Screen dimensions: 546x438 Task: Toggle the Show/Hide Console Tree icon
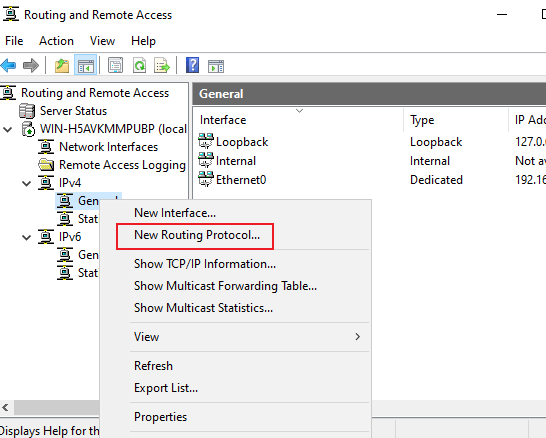[x=86, y=65]
